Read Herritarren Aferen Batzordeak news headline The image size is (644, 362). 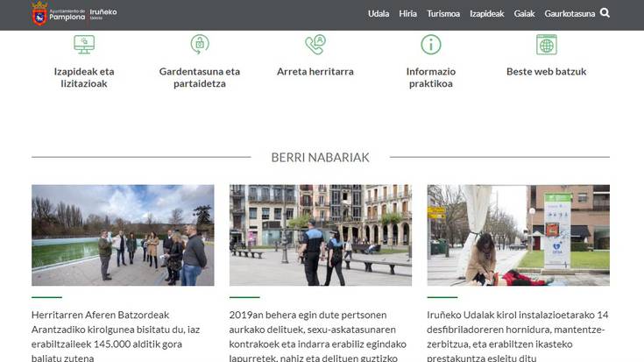(x=116, y=336)
